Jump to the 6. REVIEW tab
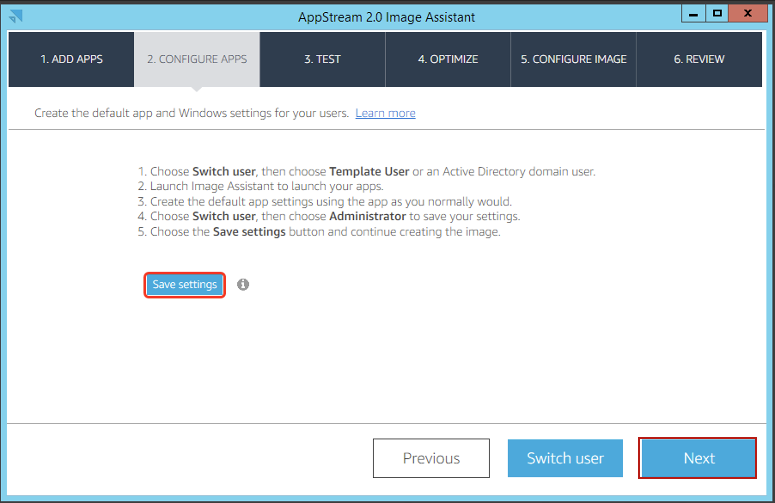 point(699,59)
